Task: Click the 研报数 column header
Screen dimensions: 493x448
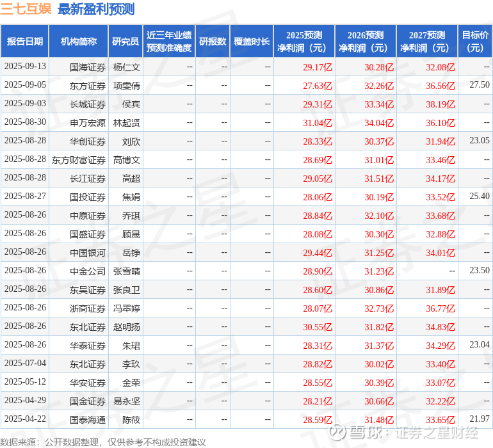Action: [x=213, y=41]
